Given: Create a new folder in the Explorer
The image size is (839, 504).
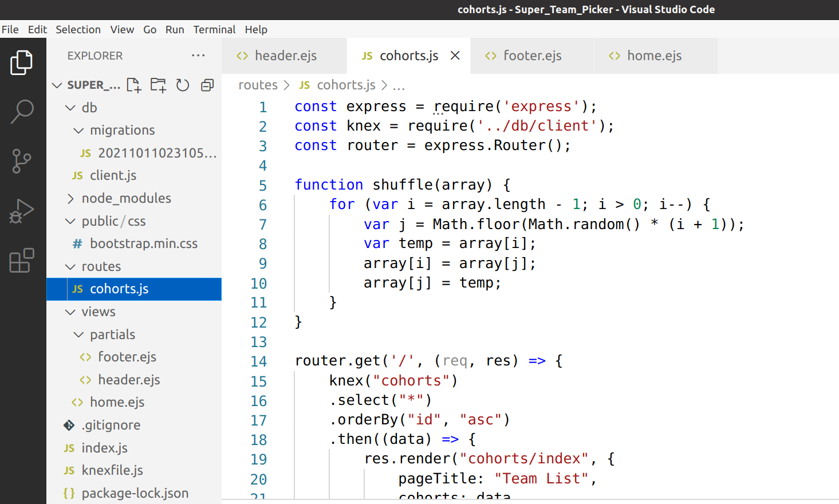Looking at the screenshot, I should click(157, 85).
